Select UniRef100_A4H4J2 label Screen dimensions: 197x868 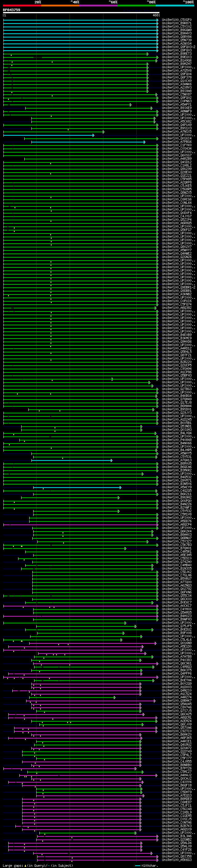pyautogui.click(x=177, y=775)
